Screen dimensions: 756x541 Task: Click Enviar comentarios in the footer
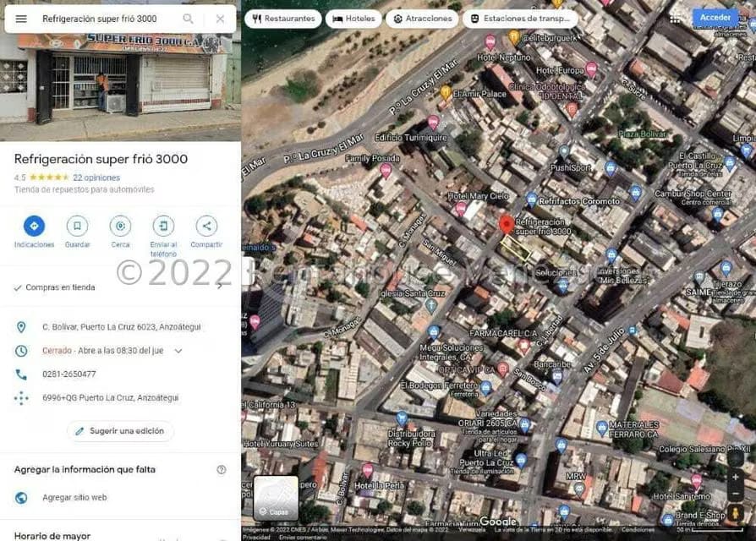point(303,537)
